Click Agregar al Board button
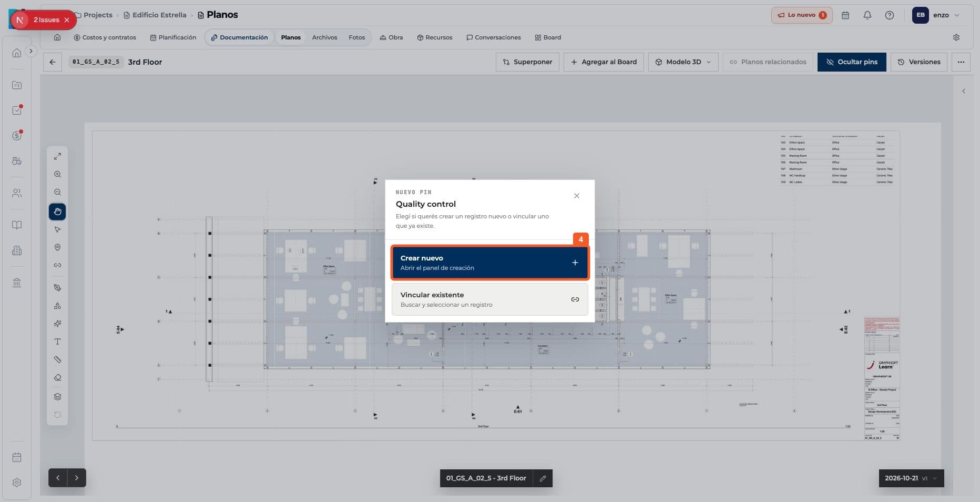Screen dimensions: 980x502 tap(604, 62)
